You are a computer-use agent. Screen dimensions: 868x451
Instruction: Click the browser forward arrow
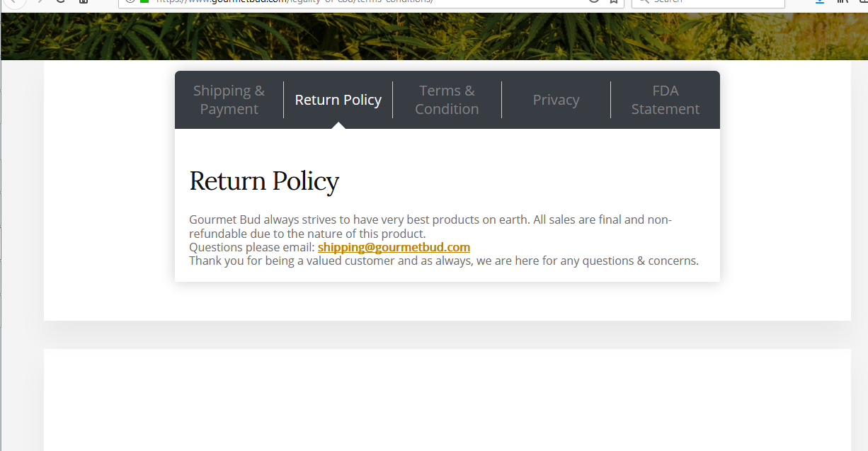[x=39, y=1]
